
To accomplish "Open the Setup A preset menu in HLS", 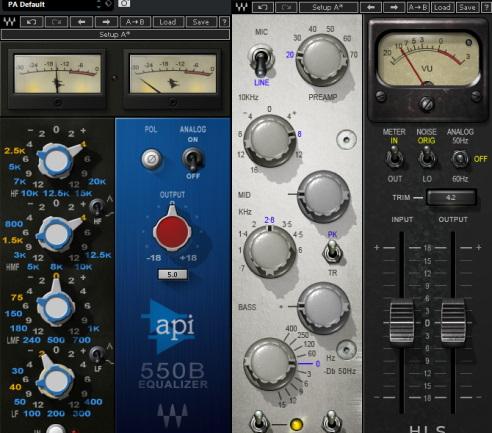I will pyautogui.click(x=328, y=7).
